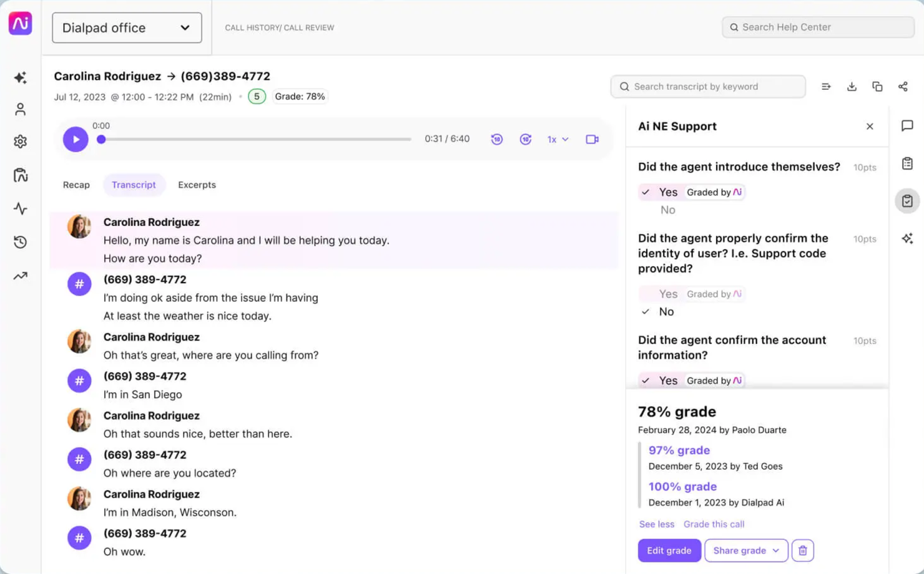
Task: Copy the transcript with copy icon
Action: 877,87
